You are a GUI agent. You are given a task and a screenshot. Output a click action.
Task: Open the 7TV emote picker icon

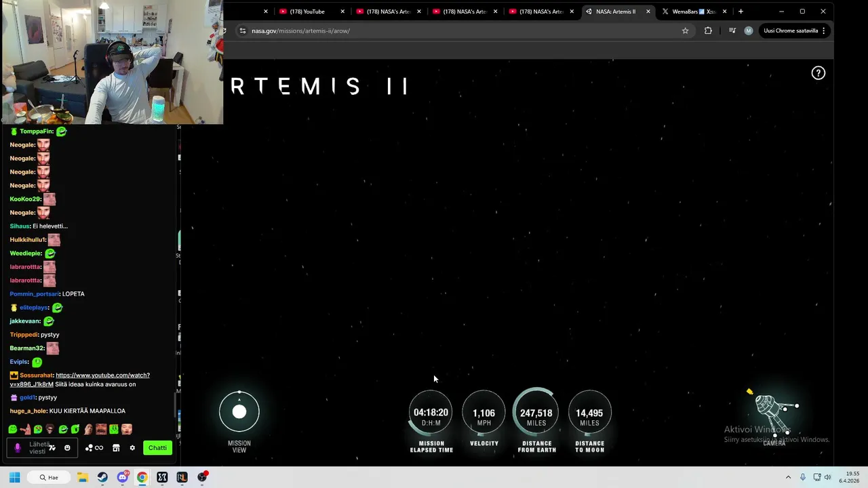[x=52, y=448]
